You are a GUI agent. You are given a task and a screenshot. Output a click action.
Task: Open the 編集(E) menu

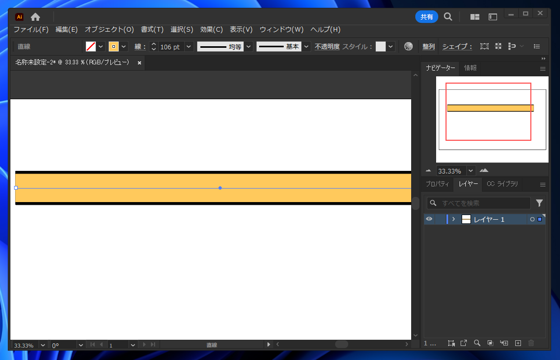66,30
